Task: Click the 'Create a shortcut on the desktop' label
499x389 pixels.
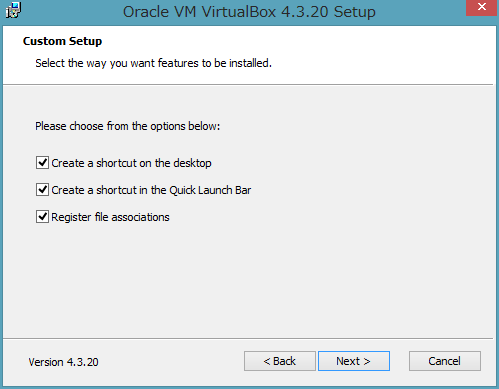Action: pyautogui.click(x=131, y=163)
